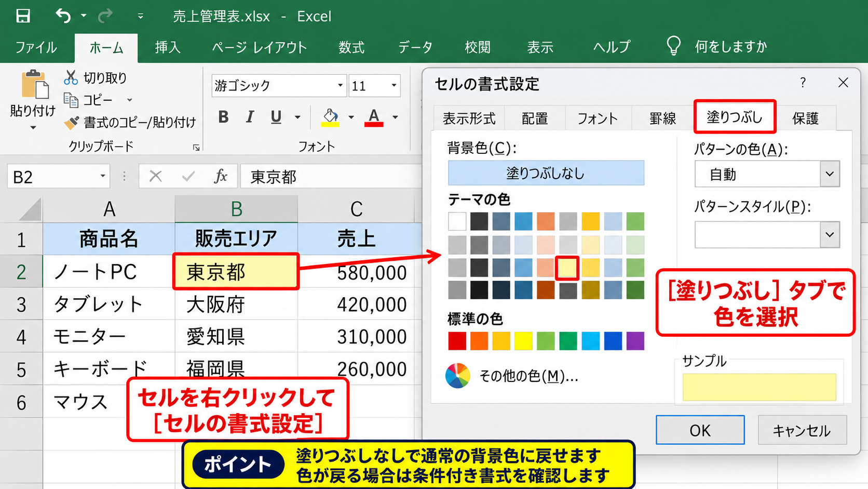Undo the last action
The height and width of the screenshot is (489, 868).
pos(63,16)
